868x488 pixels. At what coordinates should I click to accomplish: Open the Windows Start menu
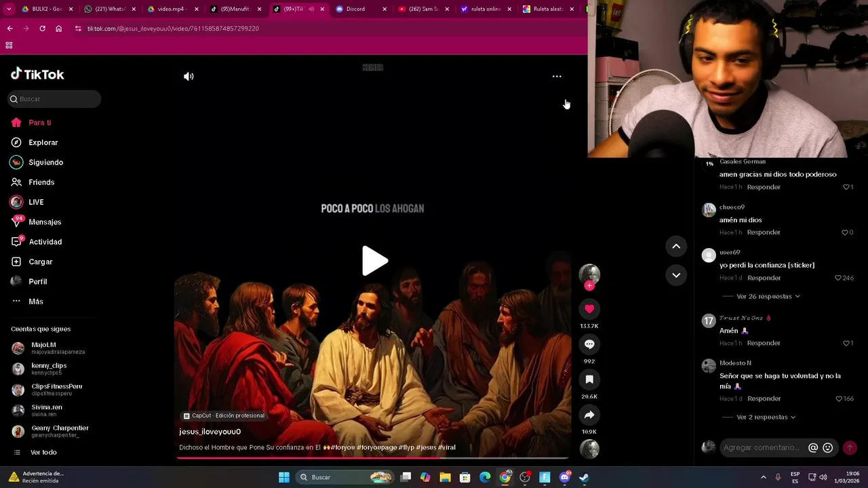284,477
